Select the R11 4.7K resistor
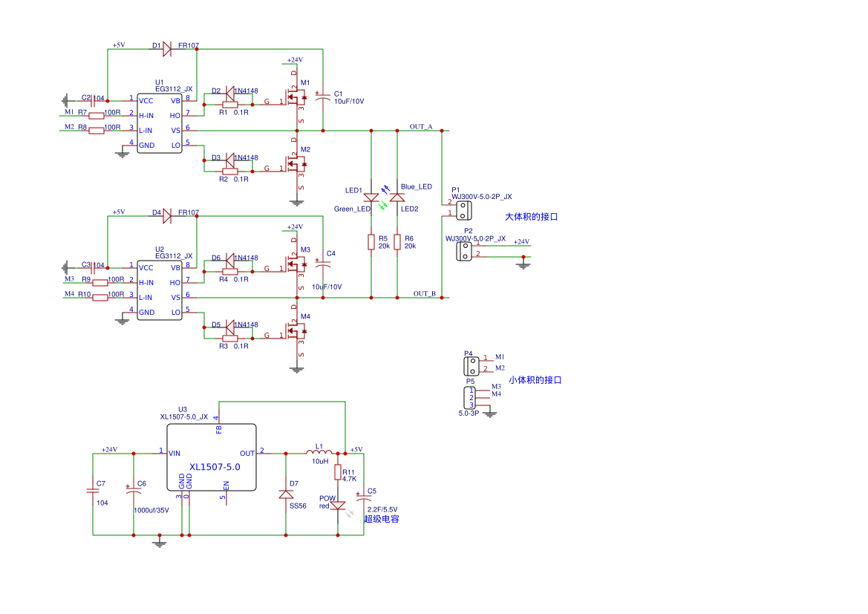This screenshot has width=868, height=614. coord(338,472)
